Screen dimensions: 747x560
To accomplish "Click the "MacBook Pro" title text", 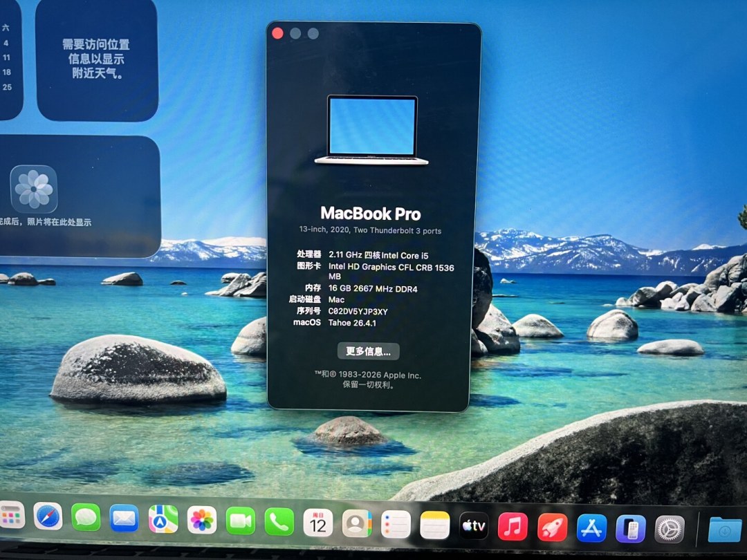I will pos(371,214).
